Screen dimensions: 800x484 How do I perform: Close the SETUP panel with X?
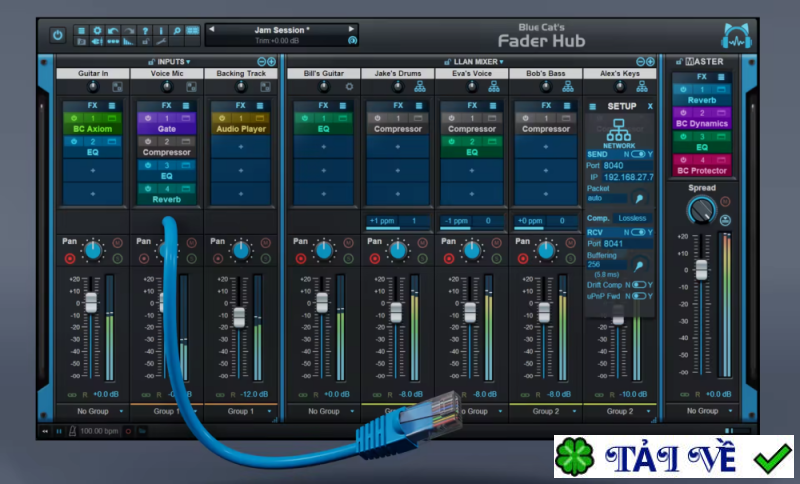point(650,107)
